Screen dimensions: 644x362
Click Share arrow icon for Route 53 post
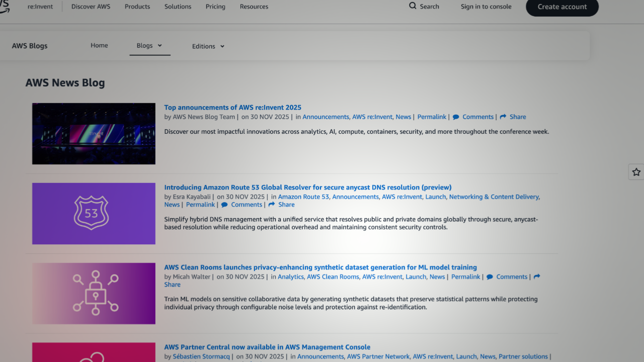pos(272,205)
